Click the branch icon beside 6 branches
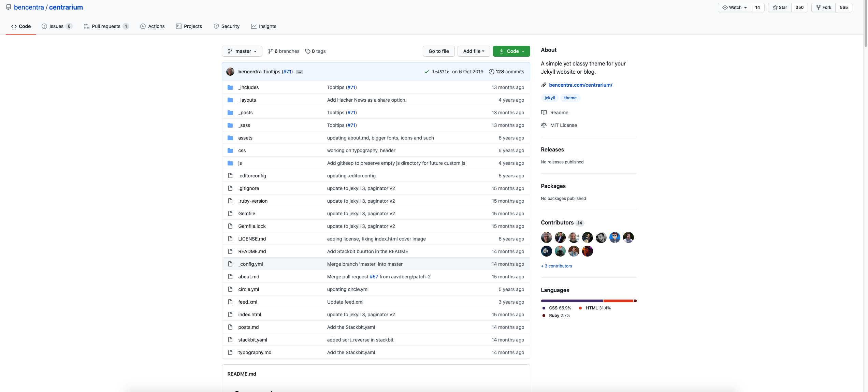868x392 pixels. click(x=271, y=51)
